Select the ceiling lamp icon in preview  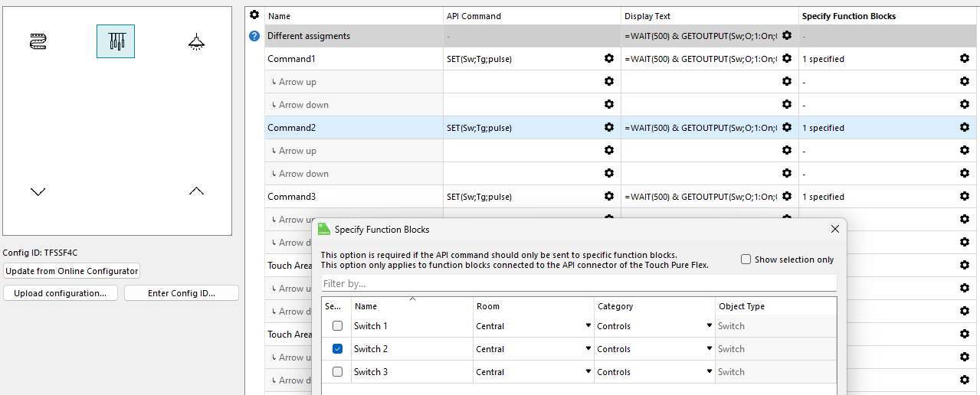(196, 42)
